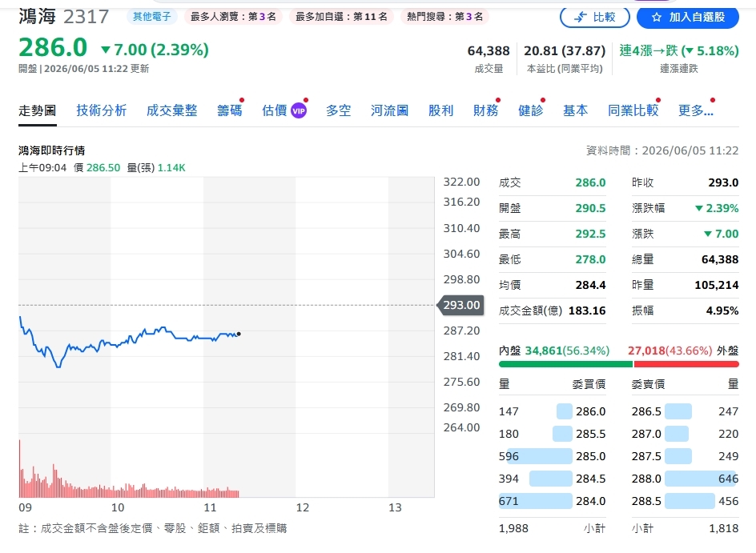Open the 其他電子 category tag
Viewport: 756px width, 553px height.
point(152,16)
